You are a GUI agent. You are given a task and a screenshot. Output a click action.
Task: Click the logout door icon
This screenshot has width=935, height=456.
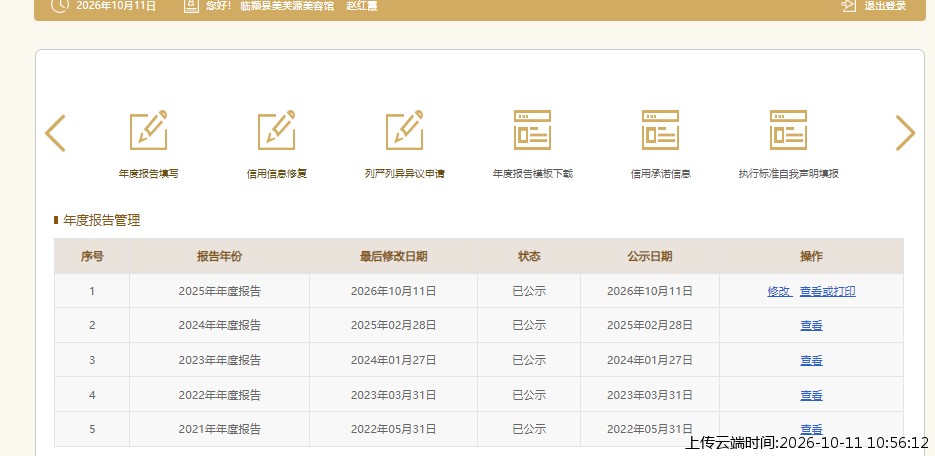849,6
